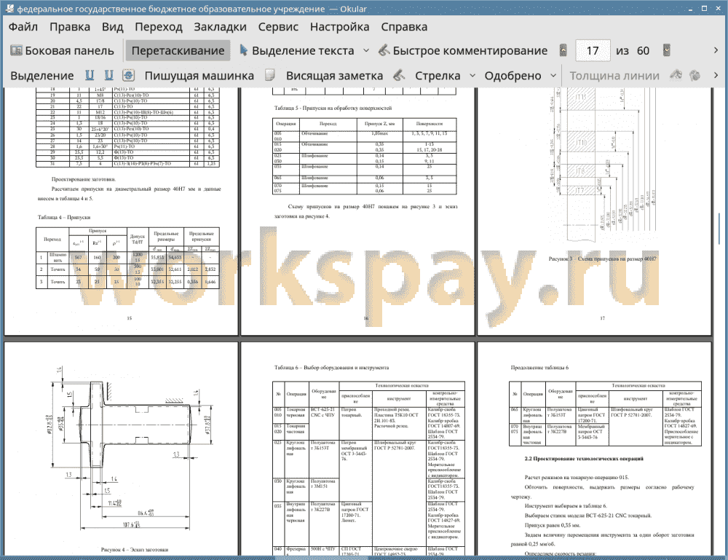Click the Рисунок 4 Эскиз заготовки drawing page
Image resolution: width=728 pixels, height=560 pixels.
[121, 449]
